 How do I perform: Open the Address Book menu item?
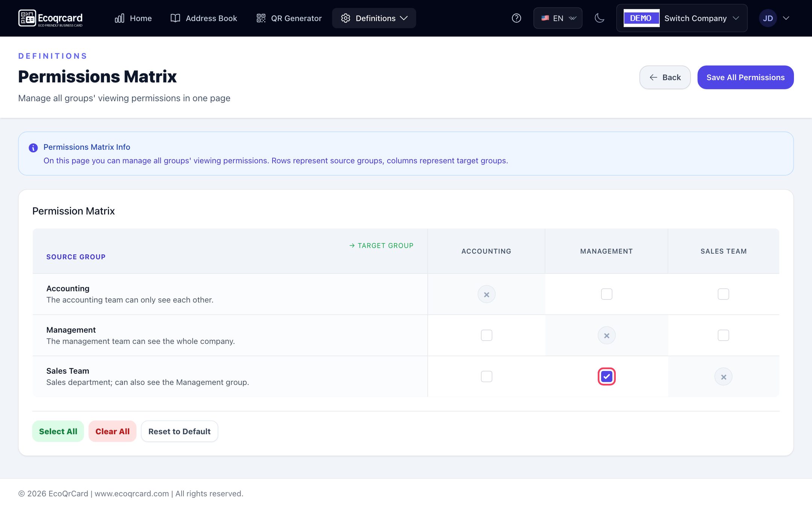[x=204, y=18]
